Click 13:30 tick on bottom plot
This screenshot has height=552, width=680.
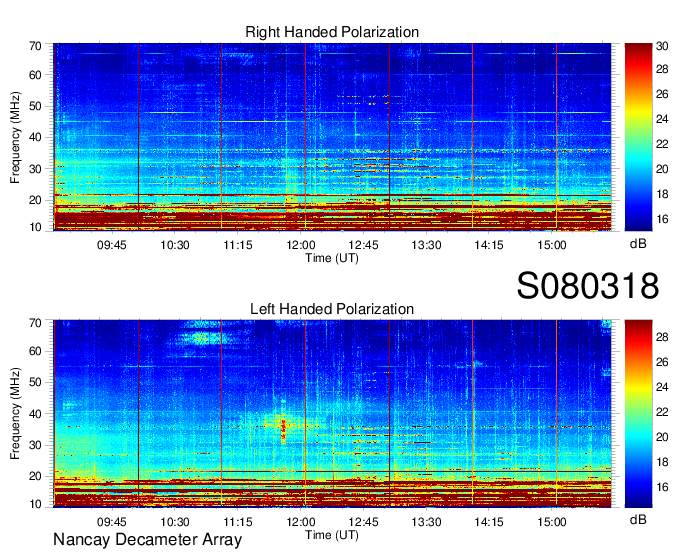coord(426,522)
